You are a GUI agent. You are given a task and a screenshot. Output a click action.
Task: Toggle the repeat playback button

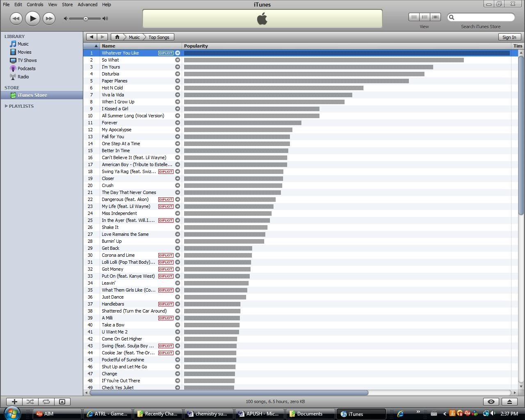pos(46,402)
